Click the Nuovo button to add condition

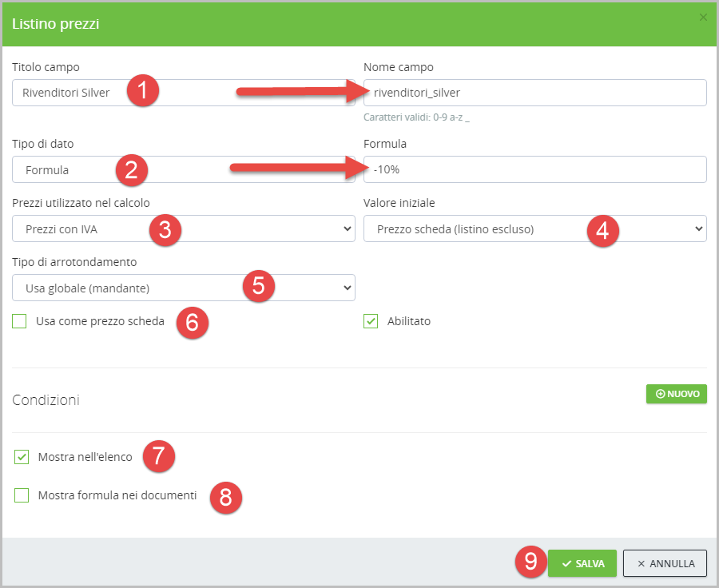[x=676, y=394]
